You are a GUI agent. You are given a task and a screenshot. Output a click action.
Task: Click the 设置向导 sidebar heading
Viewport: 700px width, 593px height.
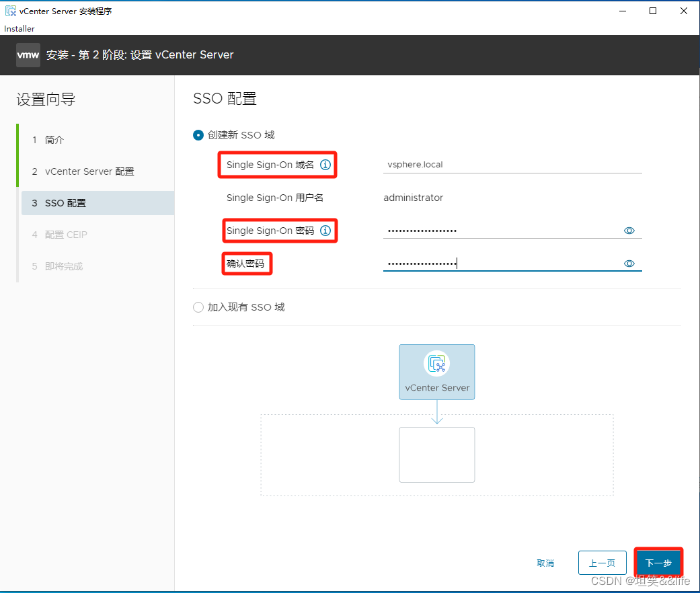pos(46,99)
